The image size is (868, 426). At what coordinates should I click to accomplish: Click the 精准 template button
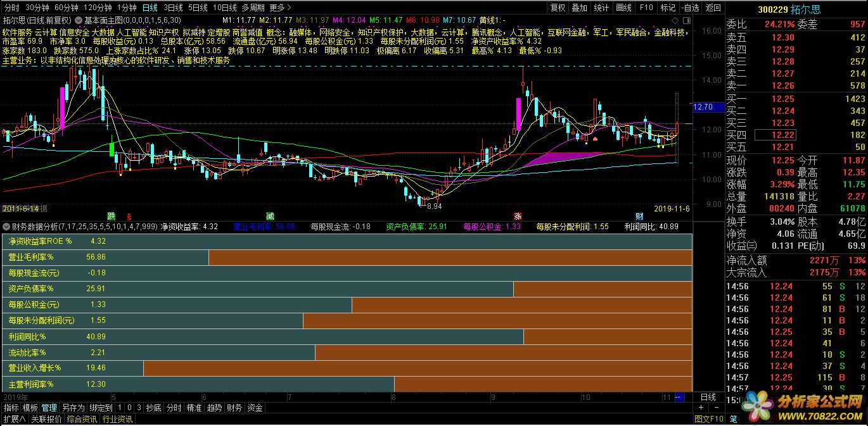[194, 408]
